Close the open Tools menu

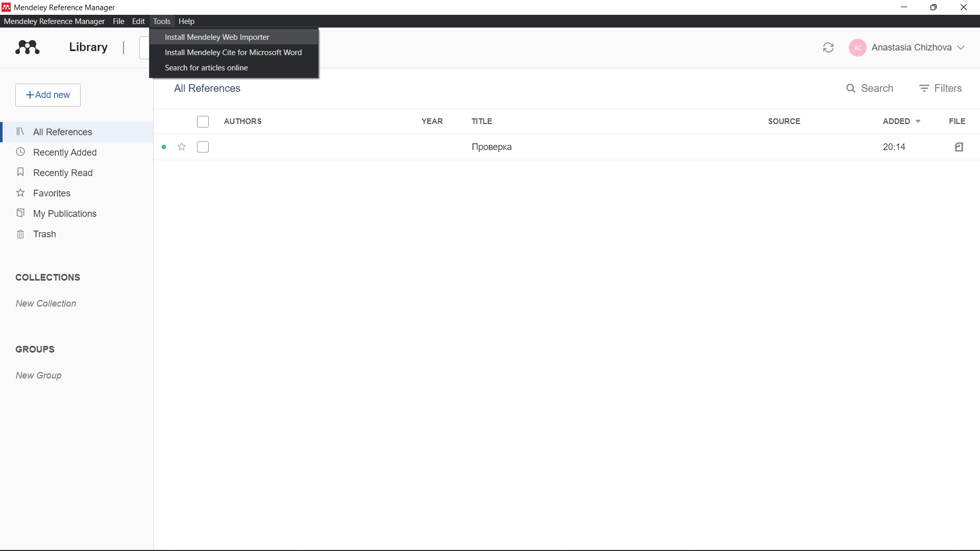pyautogui.click(x=162, y=21)
